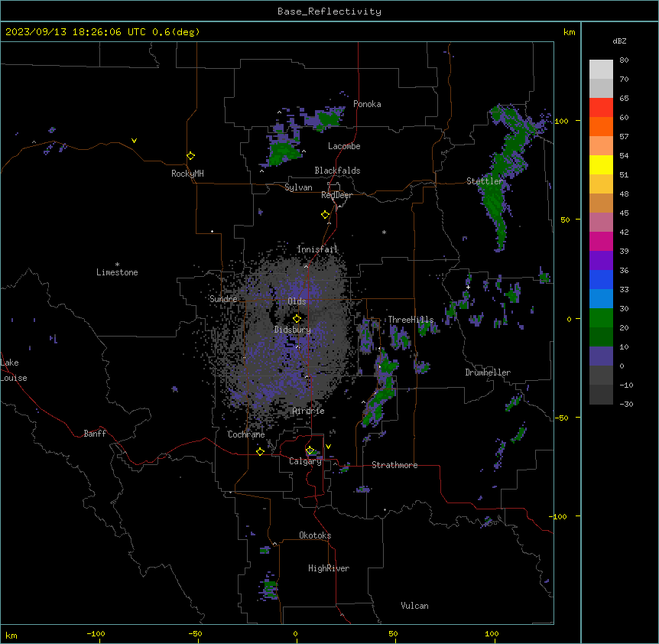Image resolution: width=659 pixels, height=644 pixels.
Task: Click the Blackfalds city label
Action: [337, 171]
